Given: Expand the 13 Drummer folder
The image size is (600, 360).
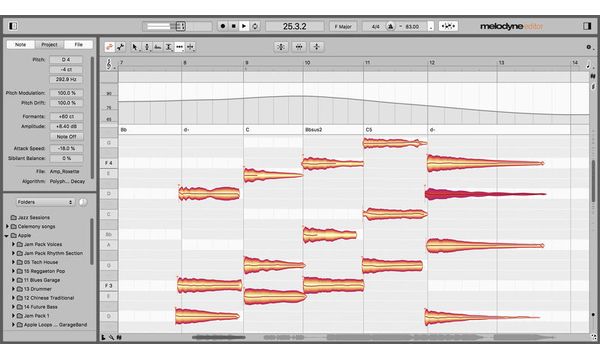Looking at the screenshot, I should click(13, 289).
